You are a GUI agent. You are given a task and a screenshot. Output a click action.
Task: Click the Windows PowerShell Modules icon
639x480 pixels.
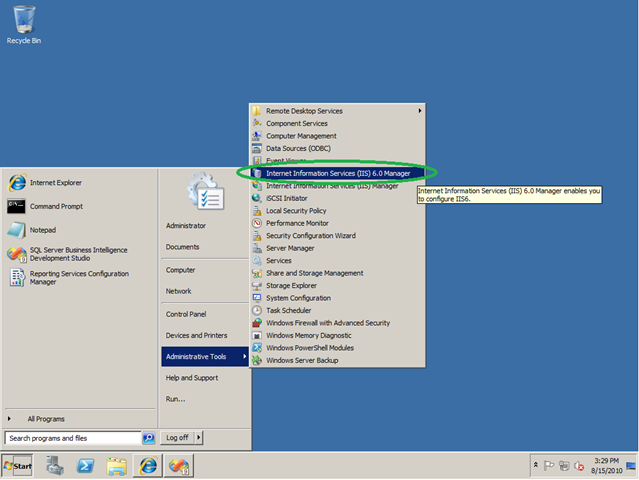click(x=257, y=348)
